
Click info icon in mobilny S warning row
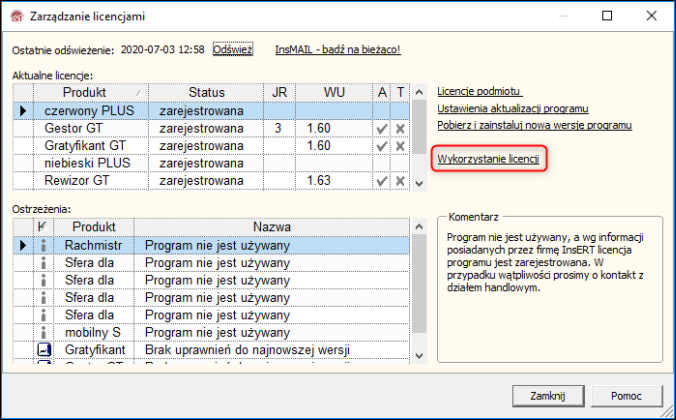[x=44, y=333]
